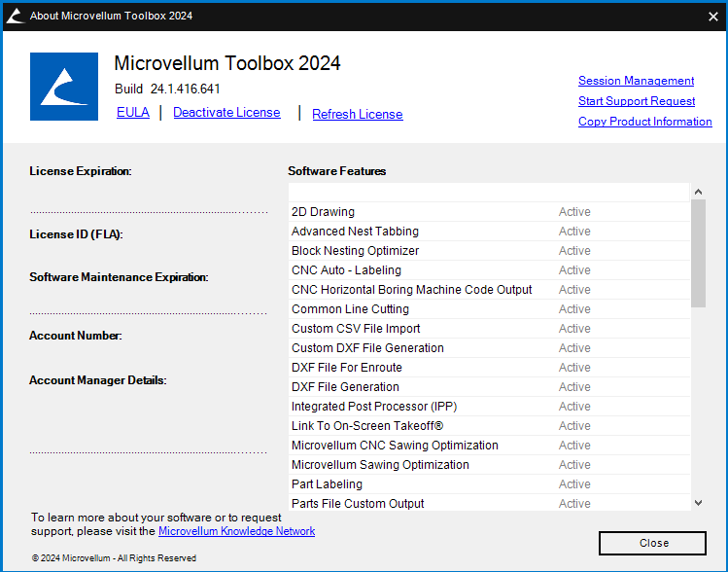The width and height of the screenshot is (728, 572).
Task: Select Advanced Nest Tabbing row
Action: [489, 232]
